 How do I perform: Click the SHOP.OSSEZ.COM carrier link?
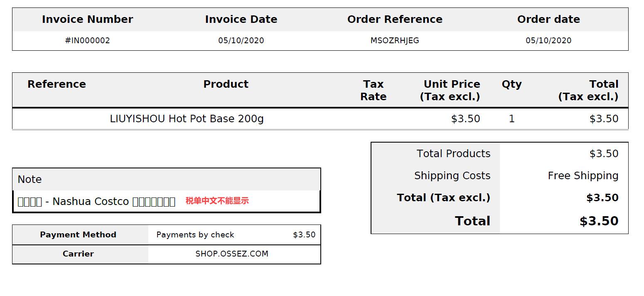tap(232, 254)
